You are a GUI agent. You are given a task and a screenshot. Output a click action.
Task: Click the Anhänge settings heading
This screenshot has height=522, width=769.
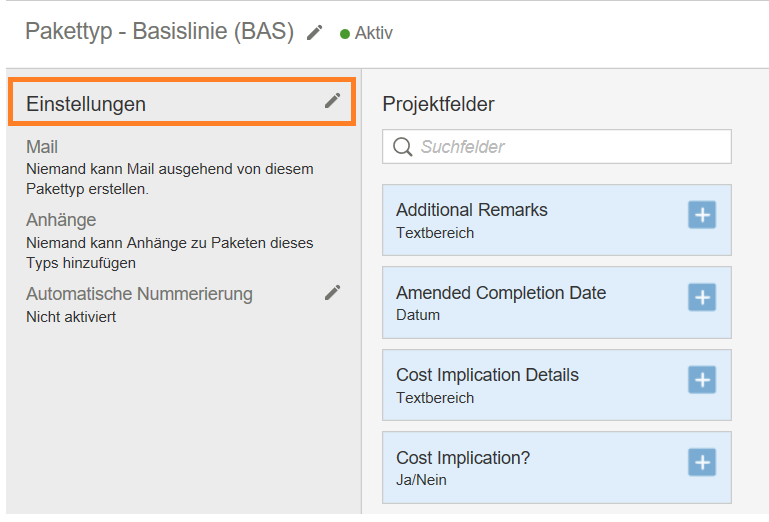pos(61,220)
